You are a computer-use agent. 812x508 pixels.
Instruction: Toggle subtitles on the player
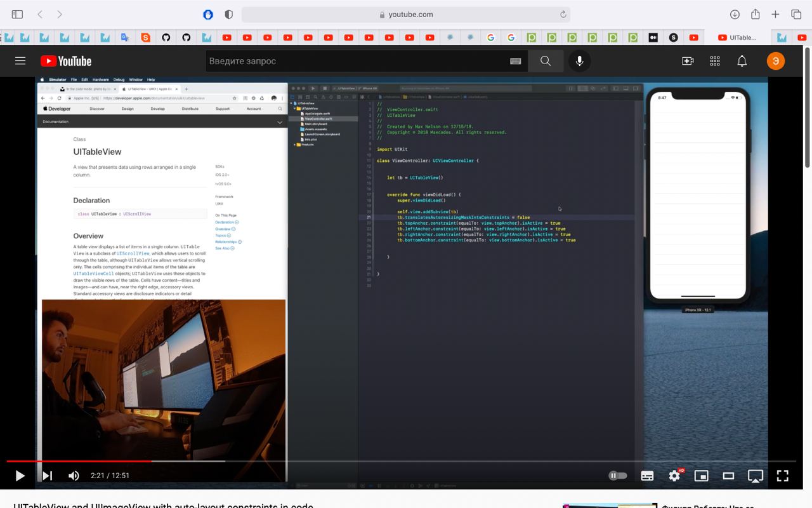[x=647, y=476]
